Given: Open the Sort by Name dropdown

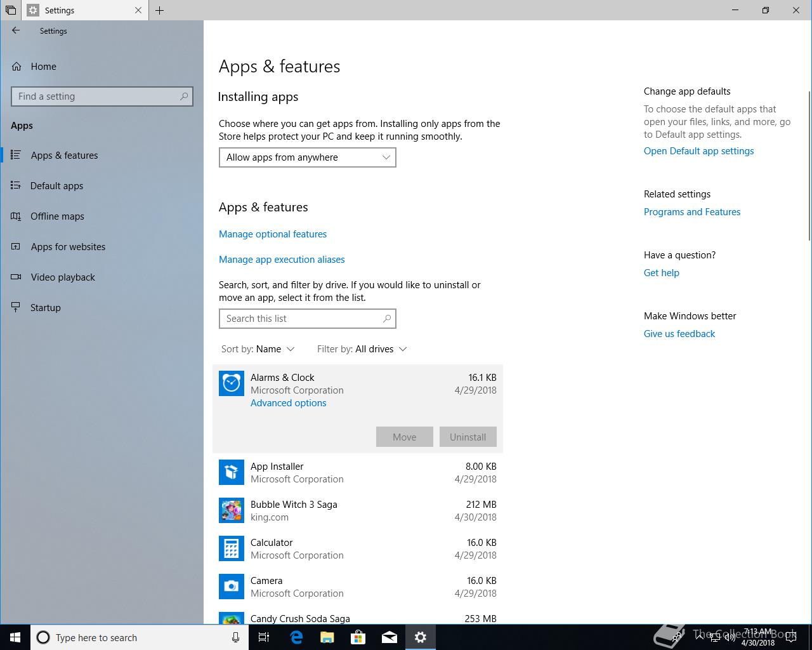Looking at the screenshot, I should [x=258, y=349].
